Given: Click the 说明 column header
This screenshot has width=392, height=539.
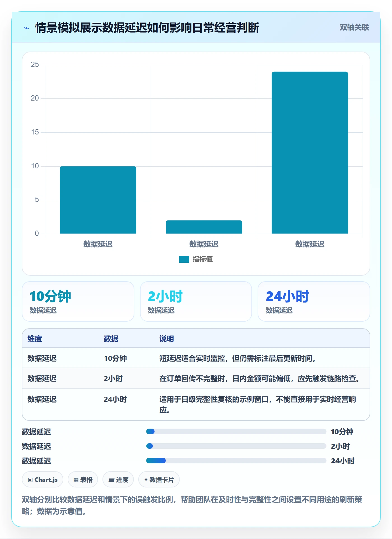Looking at the screenshot, I should 167,339.
